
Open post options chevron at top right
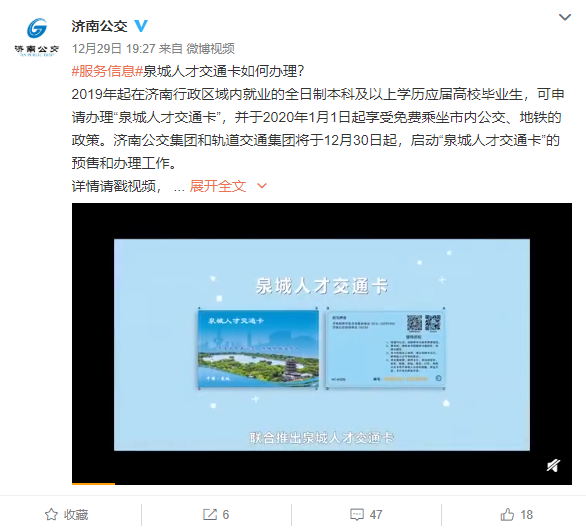[564, 17]
